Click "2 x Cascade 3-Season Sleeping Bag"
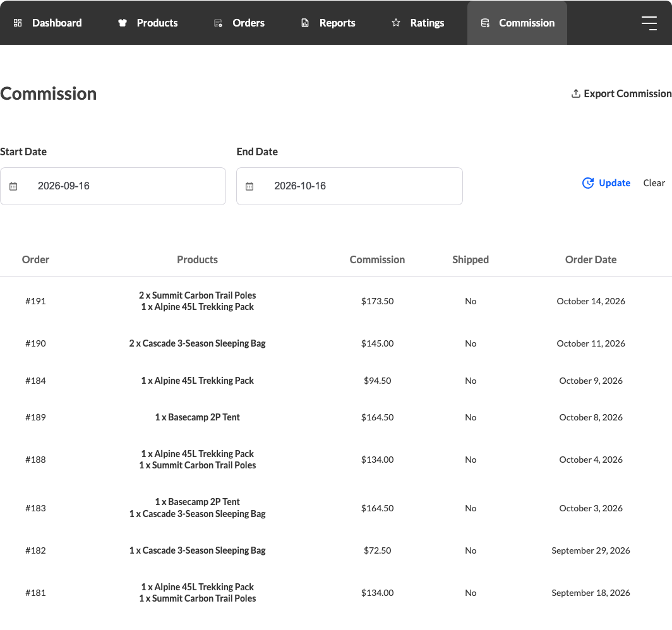The height and width of the screenshot is (630, 672). tap(198, 343)
